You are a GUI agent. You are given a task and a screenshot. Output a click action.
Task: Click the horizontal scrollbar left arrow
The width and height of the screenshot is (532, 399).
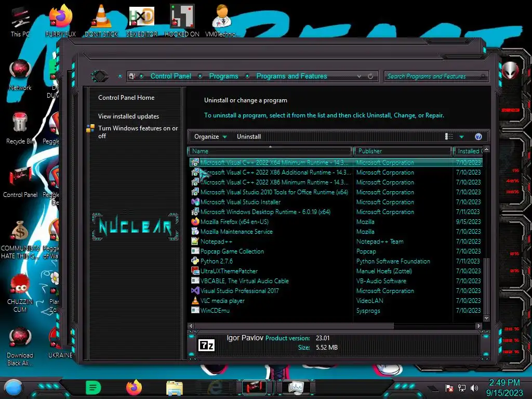tap(191, 326)
